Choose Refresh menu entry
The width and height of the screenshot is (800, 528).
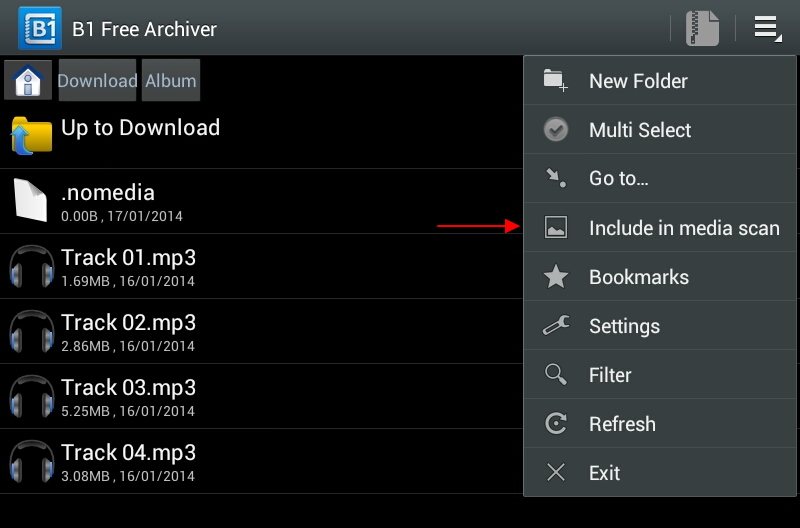660,423
